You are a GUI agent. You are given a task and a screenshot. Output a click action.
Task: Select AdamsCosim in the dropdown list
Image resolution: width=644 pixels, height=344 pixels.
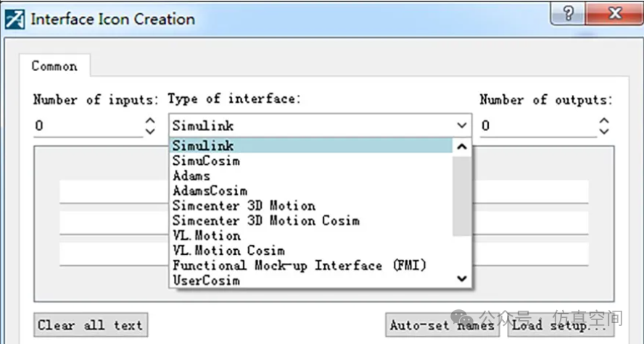click(x=210, y=190)
